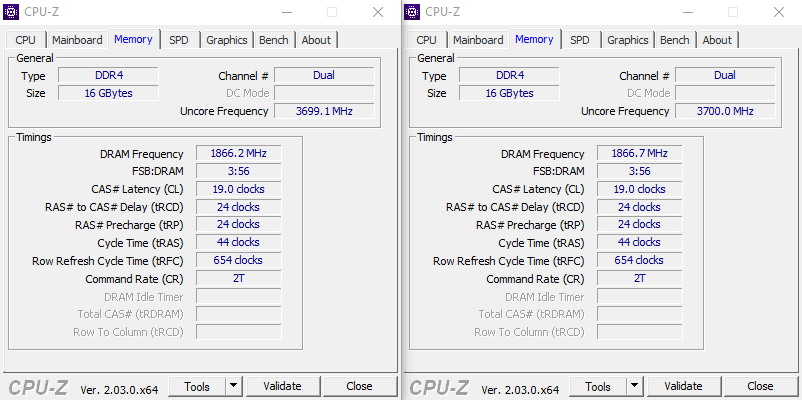This screenshot has width=802, height=400.
Task: Go to Bench tab in left CPU-Z window
Action: tap(274, 40)
